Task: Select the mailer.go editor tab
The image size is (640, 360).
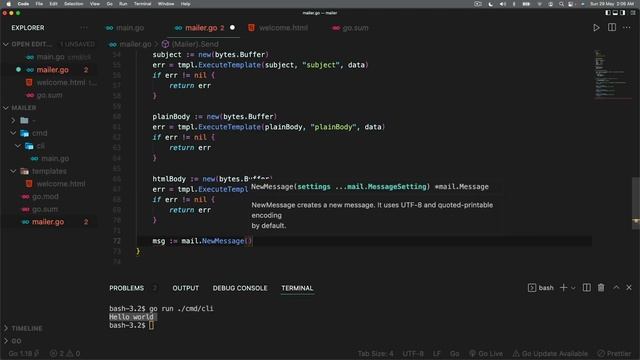Action: coord(201,28)
